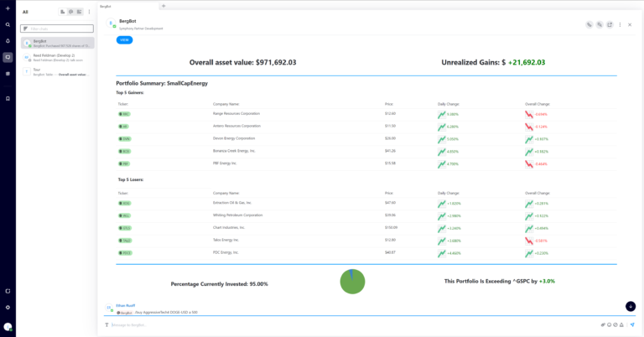Switch chat list to middle layout view

pyautogui.click(x=70, y=12)
